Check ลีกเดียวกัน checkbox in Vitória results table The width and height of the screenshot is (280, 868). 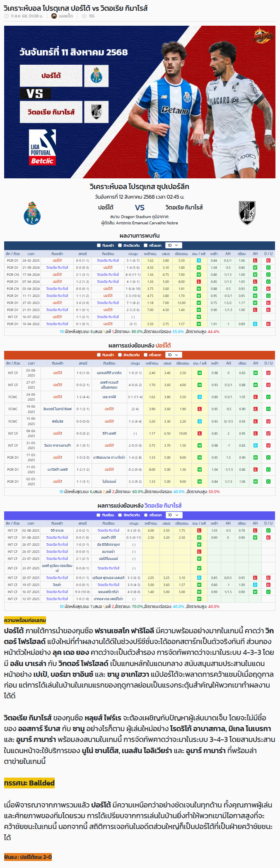pyautogui.click(x=120, y=515)
